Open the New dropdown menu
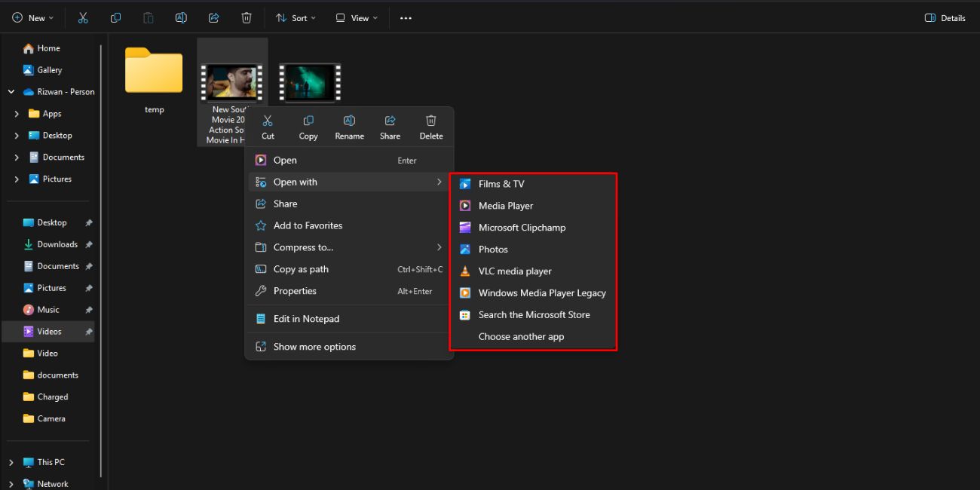 pyautogui.click(x=32, y=17)
